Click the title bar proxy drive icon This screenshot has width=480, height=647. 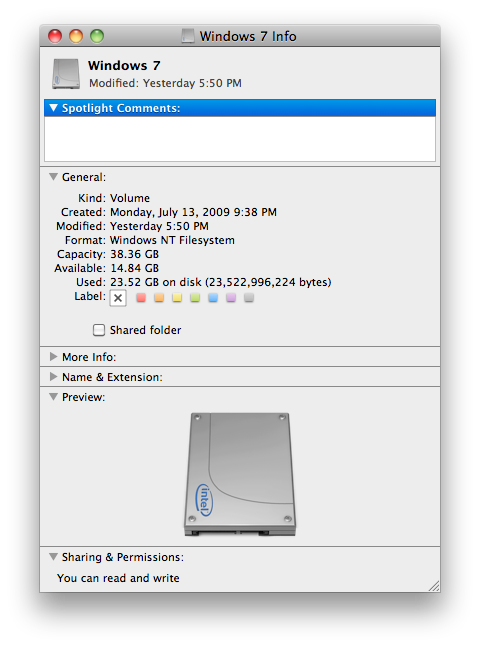pos(188,36)
